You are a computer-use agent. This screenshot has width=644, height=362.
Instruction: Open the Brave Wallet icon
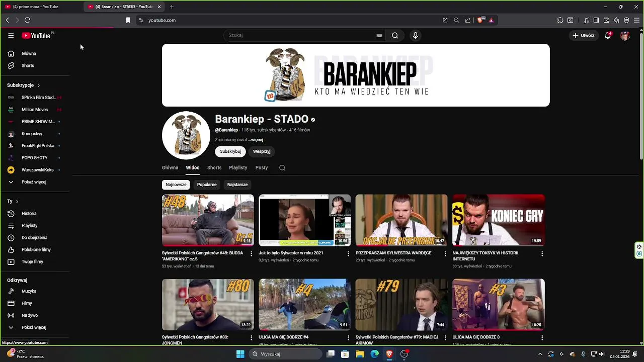pyautogui.click(x=606, y=20)
